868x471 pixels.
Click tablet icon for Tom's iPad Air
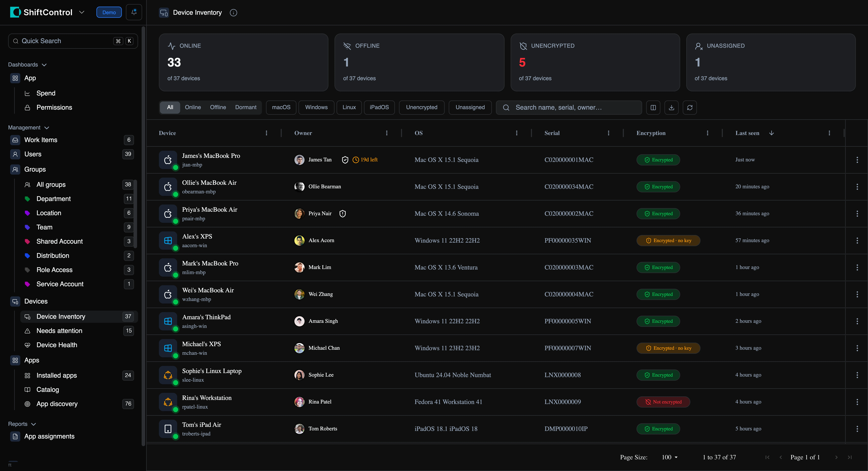click(168, 429)
